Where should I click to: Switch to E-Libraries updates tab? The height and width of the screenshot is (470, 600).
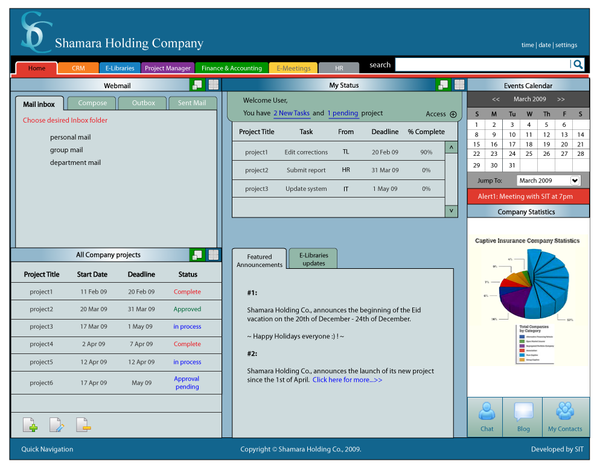tap(313, 259)
